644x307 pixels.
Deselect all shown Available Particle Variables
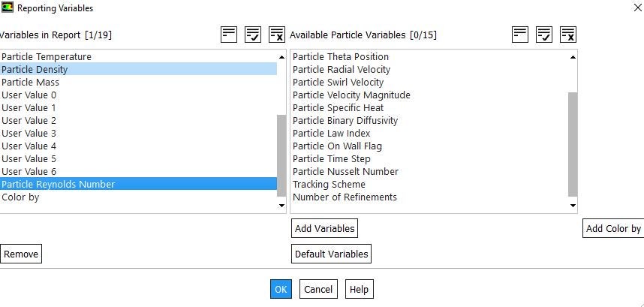[568, 35]
